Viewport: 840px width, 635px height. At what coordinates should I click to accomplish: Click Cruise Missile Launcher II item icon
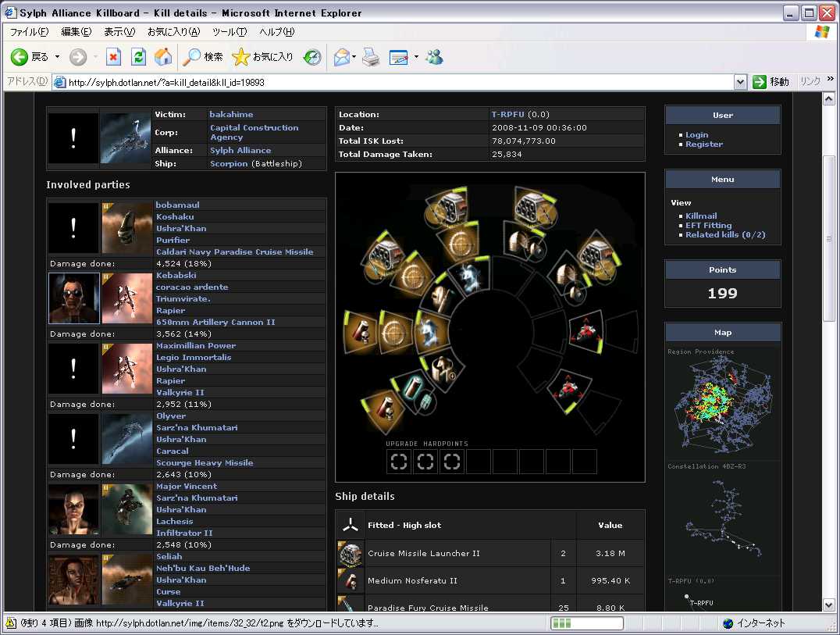pyautogui.click(x=351, y=554)
